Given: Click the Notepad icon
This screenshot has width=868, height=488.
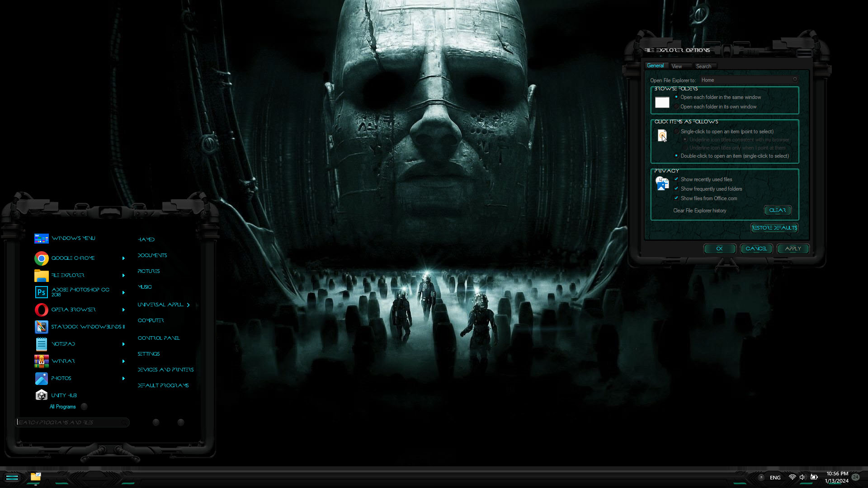Looking at the screenshot, I should [41, 344].
